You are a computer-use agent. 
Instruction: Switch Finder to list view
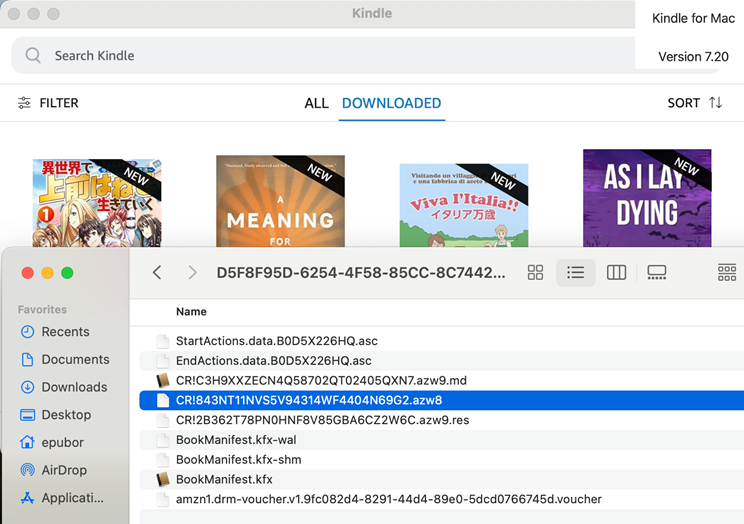coord(576,272)
